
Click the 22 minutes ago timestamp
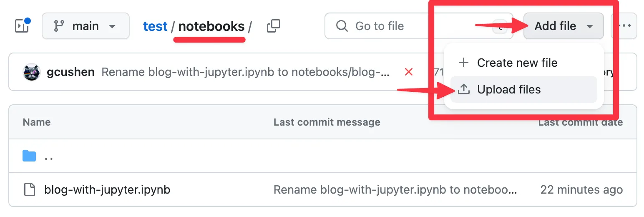[x=581, y=190]
